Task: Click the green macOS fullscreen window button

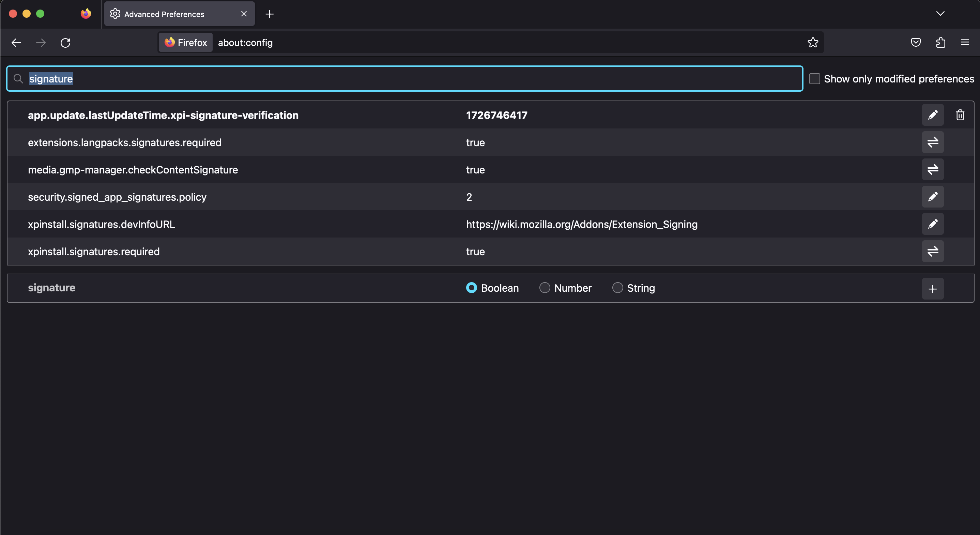Action: (x=40, y=14)
